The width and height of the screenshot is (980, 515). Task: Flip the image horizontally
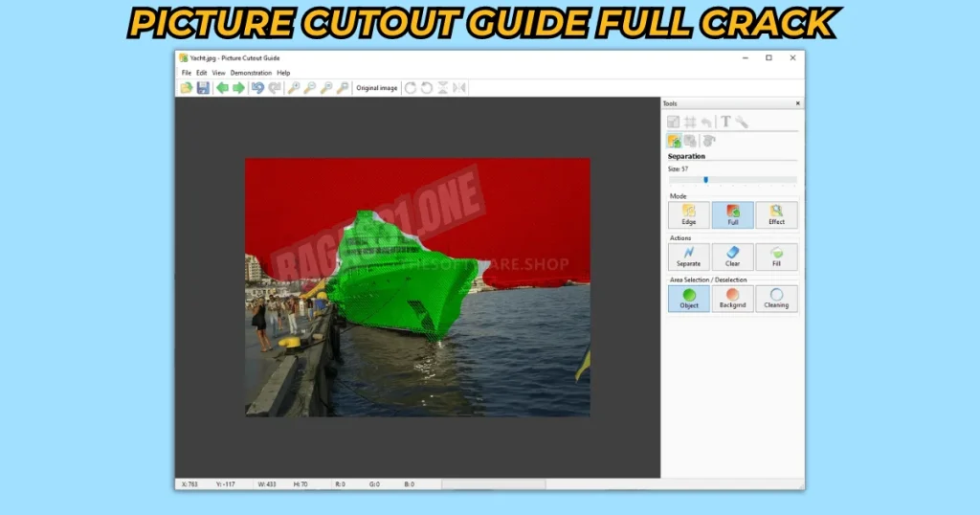(459, 88)
